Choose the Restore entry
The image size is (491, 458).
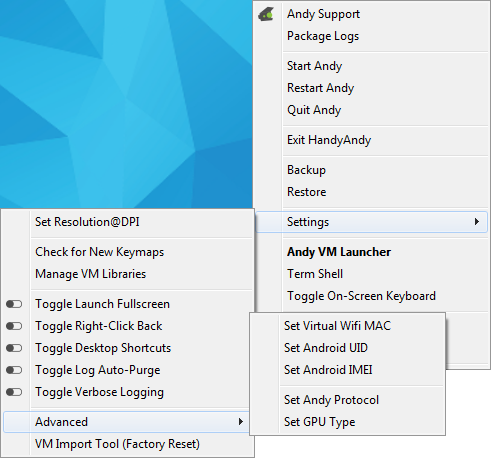(307, 192)
